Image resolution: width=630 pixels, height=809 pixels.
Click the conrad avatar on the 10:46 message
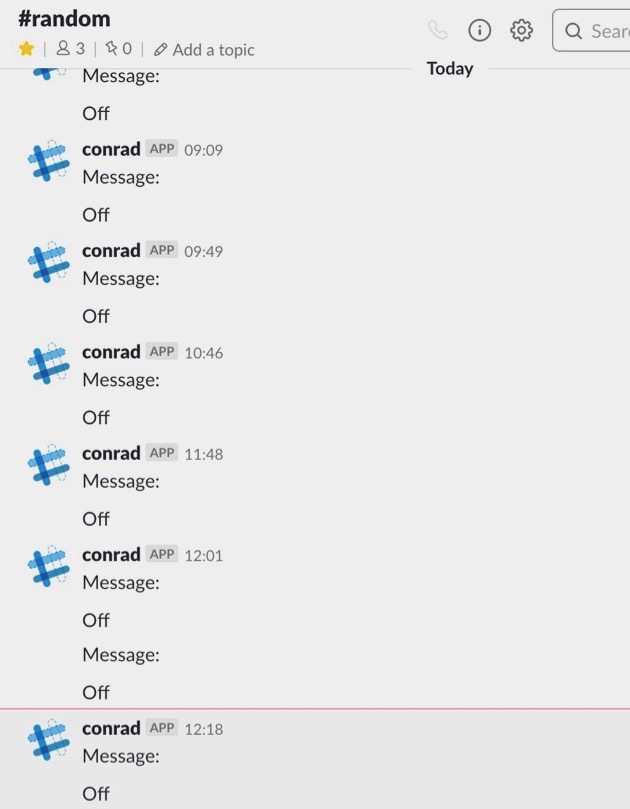pyautogui.click(x=49, y=363)
